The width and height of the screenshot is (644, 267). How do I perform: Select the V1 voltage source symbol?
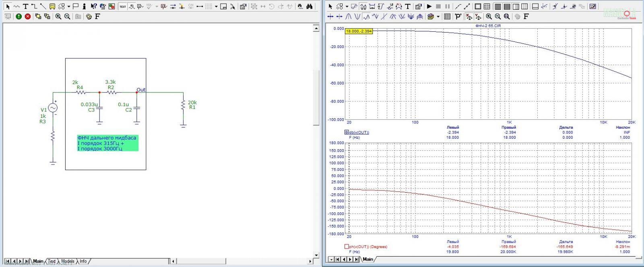pos(53,108)
